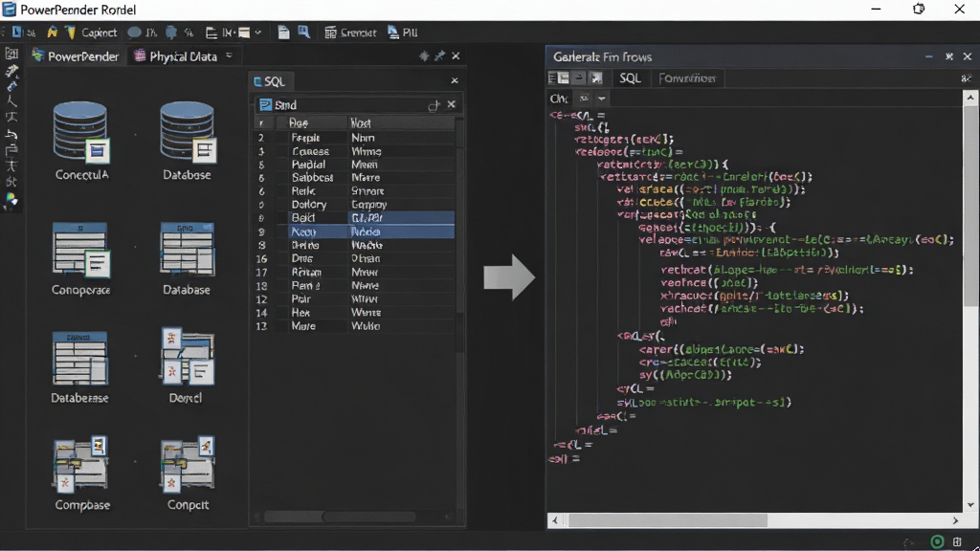
Task: Click the add icon beside Sind's close button
Action: click(x=434, y=105)
